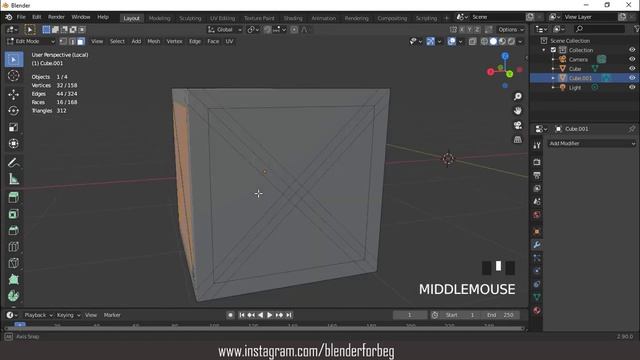Open the File menu

coord(21,17)
